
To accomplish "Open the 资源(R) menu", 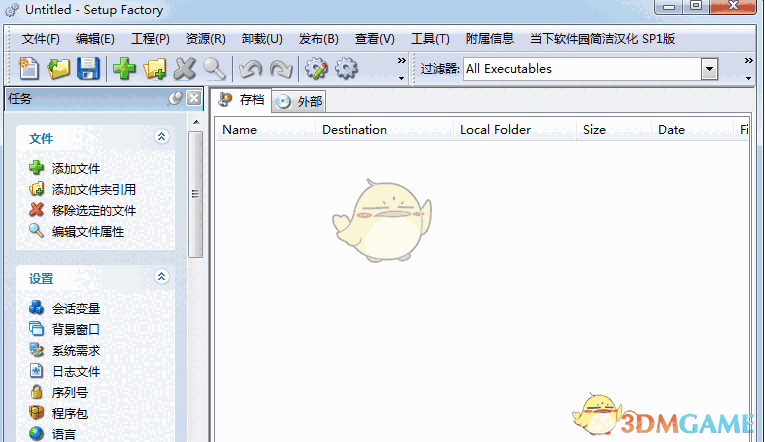I will pyautogui.click(x=205, y=39).
